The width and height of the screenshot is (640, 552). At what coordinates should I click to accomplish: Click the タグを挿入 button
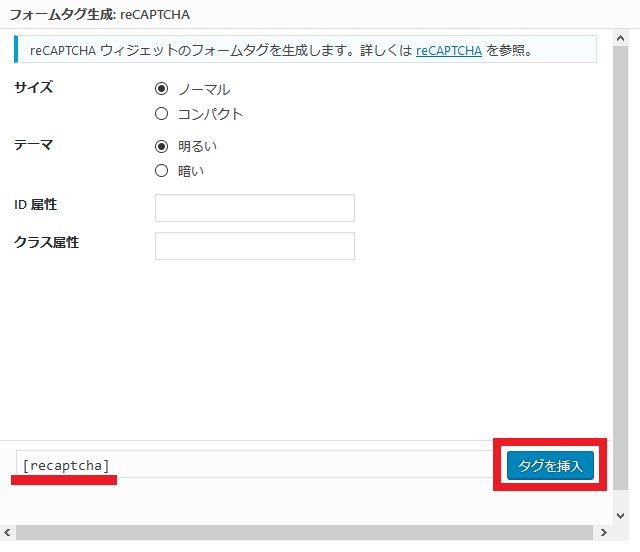click(x=550, y=465)
